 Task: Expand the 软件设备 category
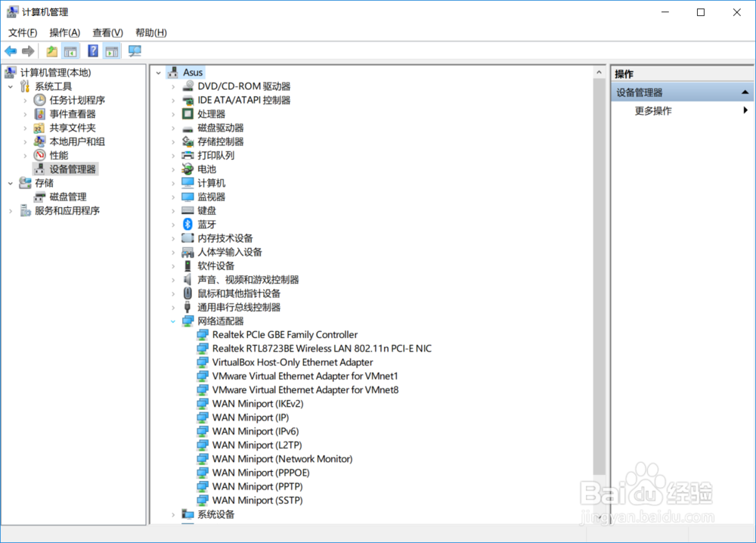[x=173, y=266]
